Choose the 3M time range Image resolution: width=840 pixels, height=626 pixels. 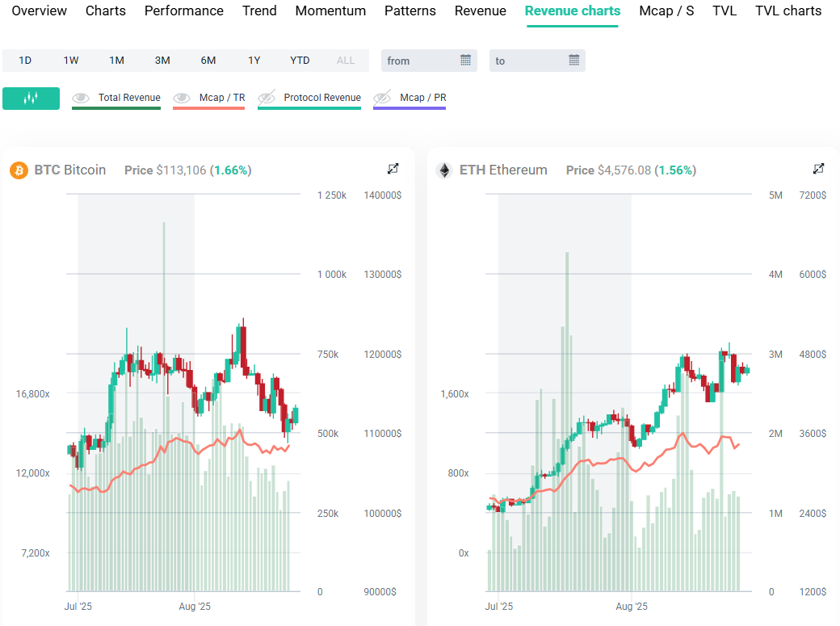pyautogui.click(x=162, y=61)
